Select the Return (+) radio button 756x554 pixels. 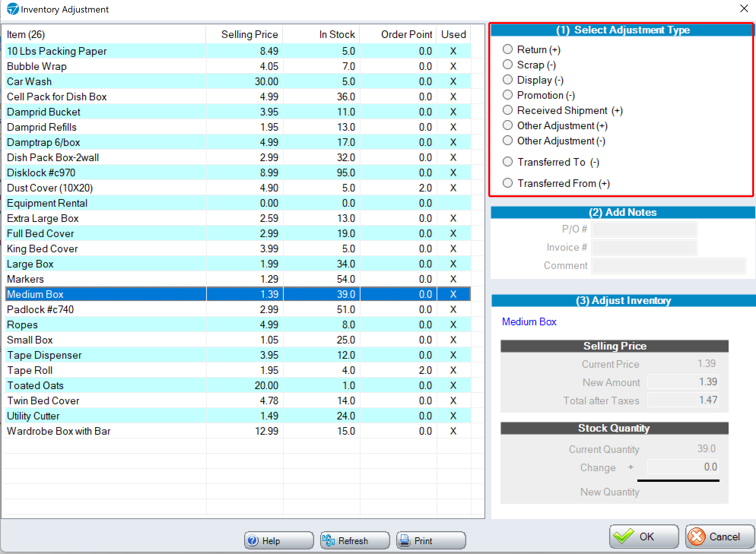pos(508,49)
